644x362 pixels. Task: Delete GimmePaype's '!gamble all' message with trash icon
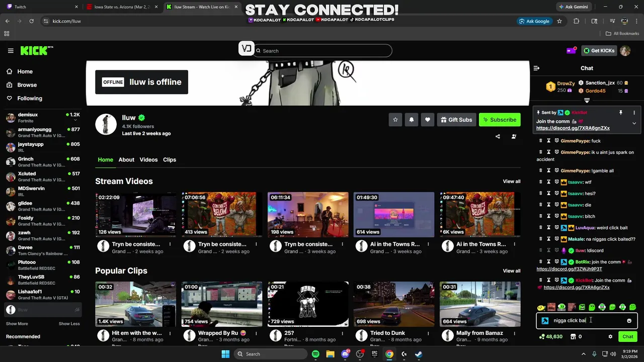click(x=541, y=170)
